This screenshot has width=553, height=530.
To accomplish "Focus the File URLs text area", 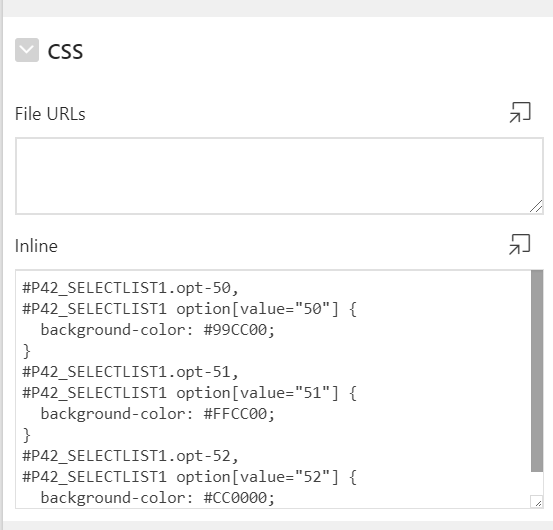I will pyautogui.click(x=279, y=176).
